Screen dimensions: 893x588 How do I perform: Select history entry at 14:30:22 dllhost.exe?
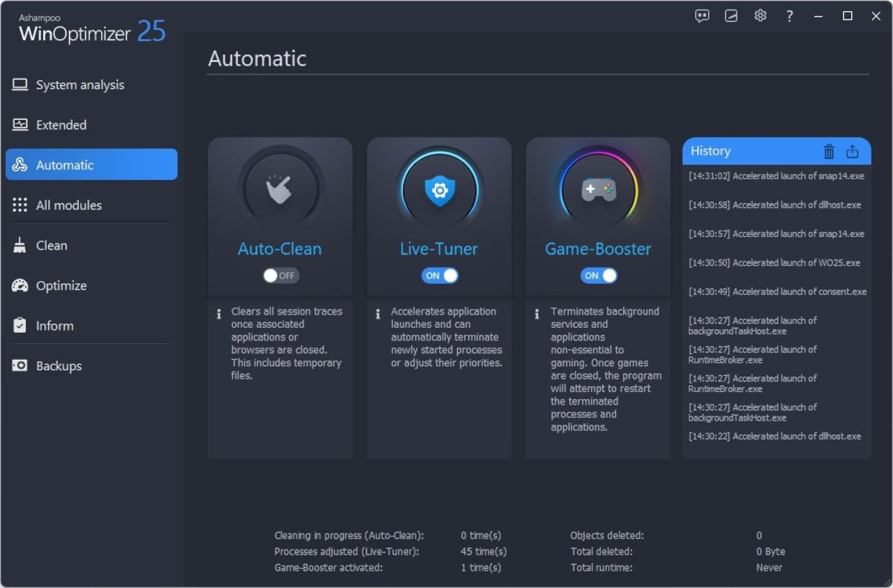click(x=775, y=437)
